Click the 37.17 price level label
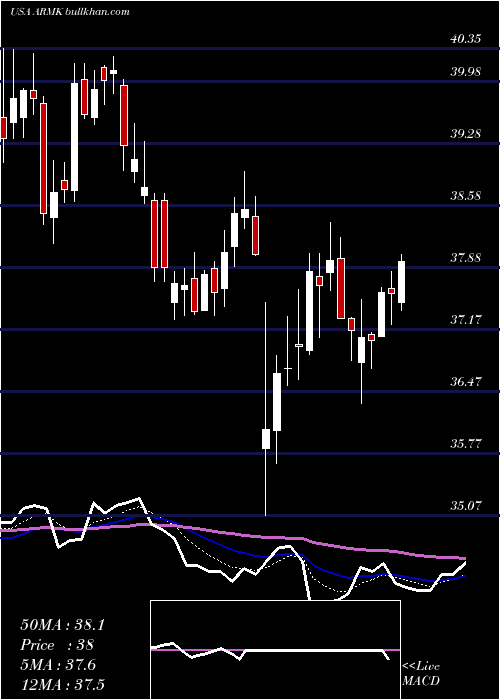The image size is (500, 700). click(466, 320)
